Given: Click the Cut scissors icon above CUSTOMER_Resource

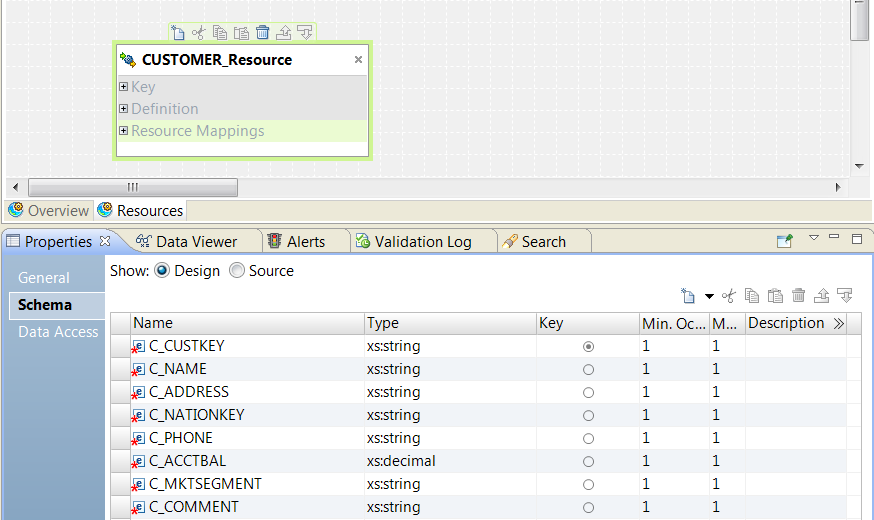Looking at the screenshot, I should pyautogui.click(x=198, y=32).
